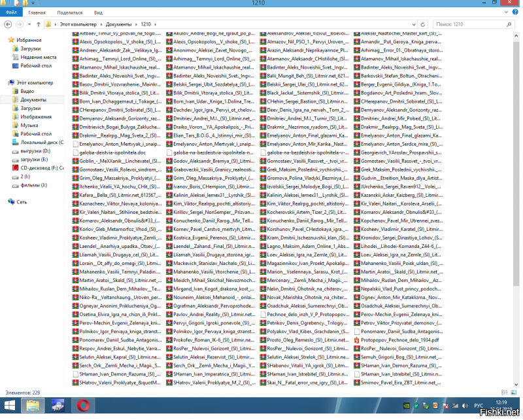Open the Файл menu tab
Viewport: 523px width, 420px height.
[x=11, y=12]
